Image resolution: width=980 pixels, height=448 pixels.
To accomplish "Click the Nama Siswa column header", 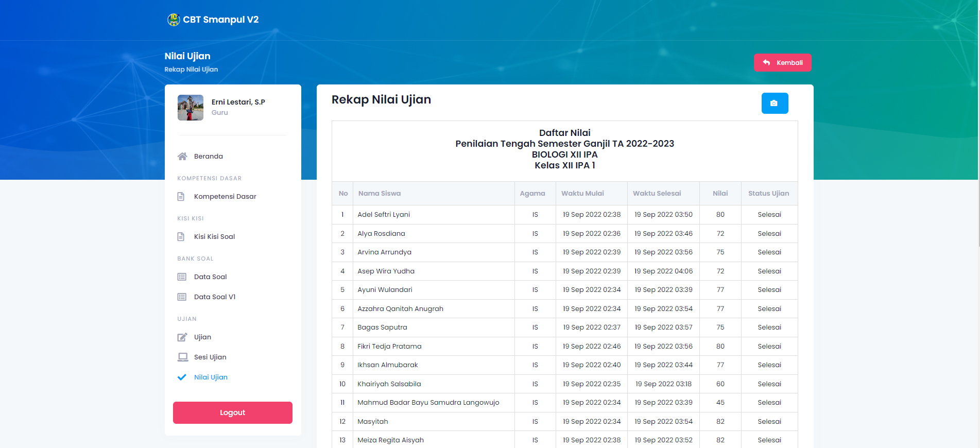I will coord(380,194).
